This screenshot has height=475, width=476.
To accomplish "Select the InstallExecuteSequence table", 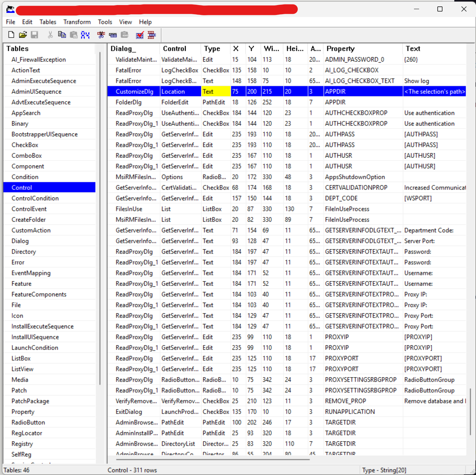I will click(49, 326).
